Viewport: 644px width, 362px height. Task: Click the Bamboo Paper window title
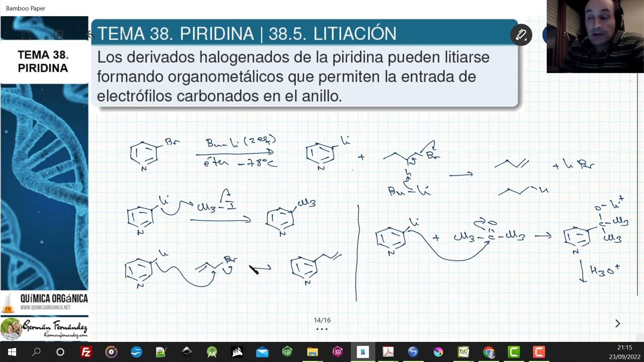pyautogui.click(x=26, y=9)
